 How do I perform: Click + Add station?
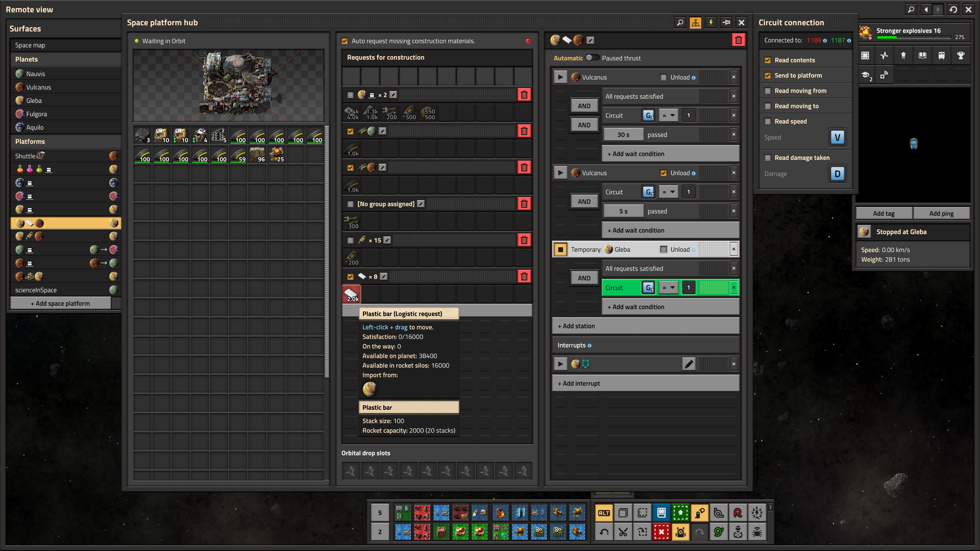[x=645, y=326]
